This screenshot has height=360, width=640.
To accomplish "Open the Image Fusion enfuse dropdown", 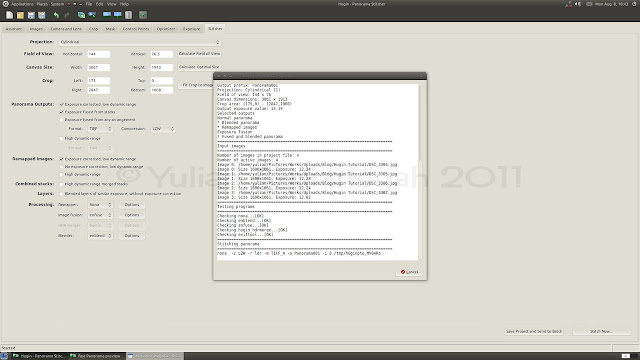I will pyautogui.click(x=100, y=215).
